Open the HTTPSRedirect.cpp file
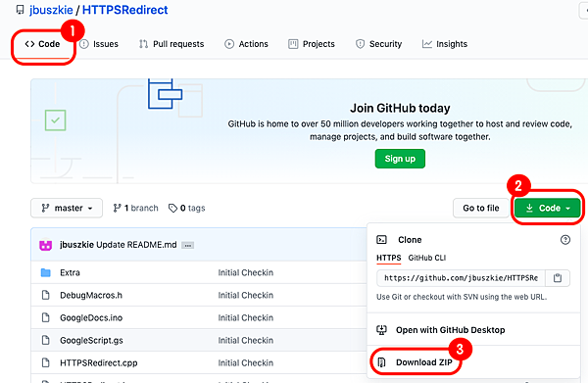Viewport: 588px width, 383px height. click(x=99, y=363)
